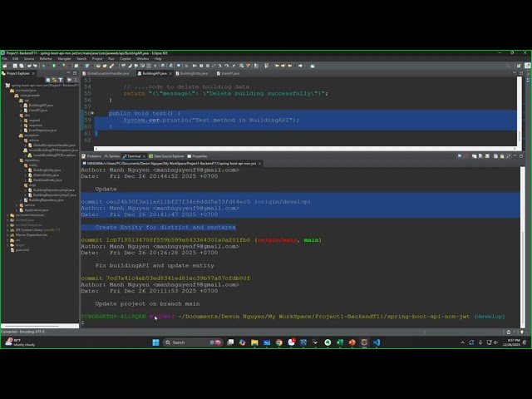This screenshot has width=532, height=399.
Task: Close the Terminal view tab
Action: (x=144, y=156)
